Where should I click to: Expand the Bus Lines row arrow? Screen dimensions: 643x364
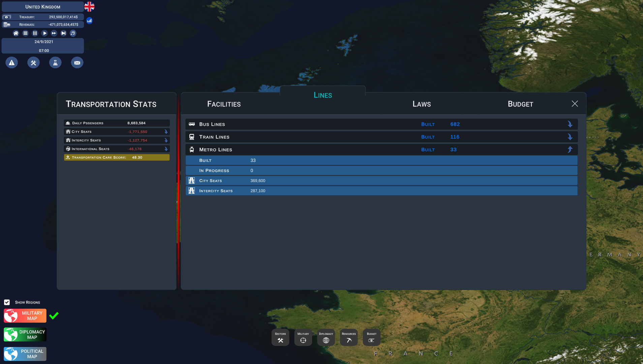[x=570, y=124]
